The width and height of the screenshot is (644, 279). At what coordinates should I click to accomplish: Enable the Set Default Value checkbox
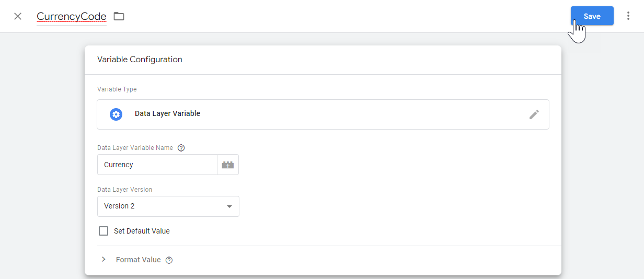coord(103,231)
